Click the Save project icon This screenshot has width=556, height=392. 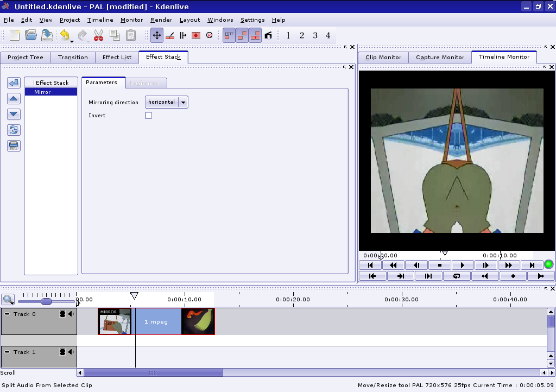(x=47, y=35)
